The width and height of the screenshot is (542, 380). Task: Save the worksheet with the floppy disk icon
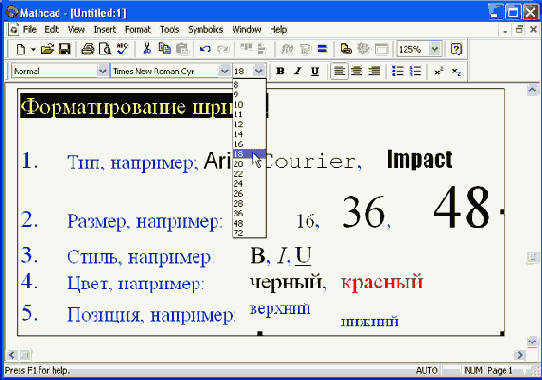[64, 49]
